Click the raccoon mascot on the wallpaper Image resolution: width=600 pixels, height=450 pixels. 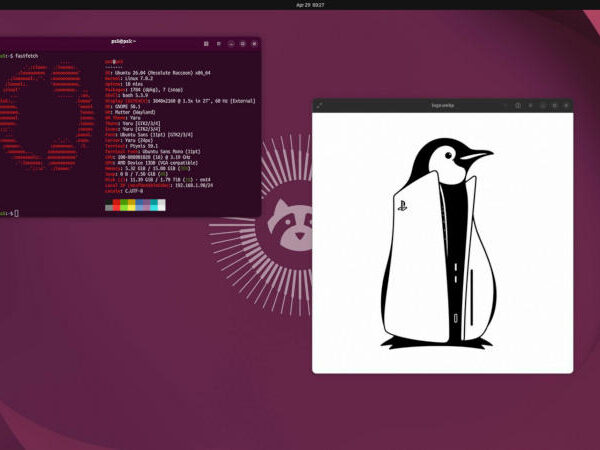[x=290, y=224]
